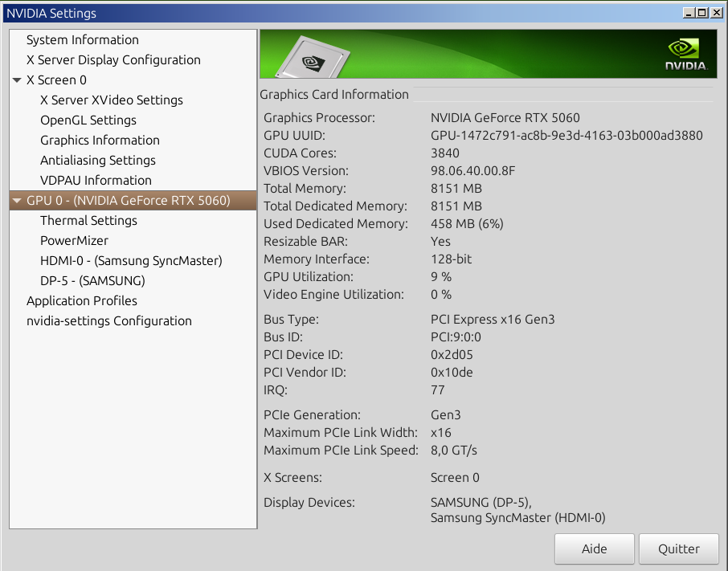The image size is (728, 571).
Task: Open X Server XVideo Settings
Action: 111,100
